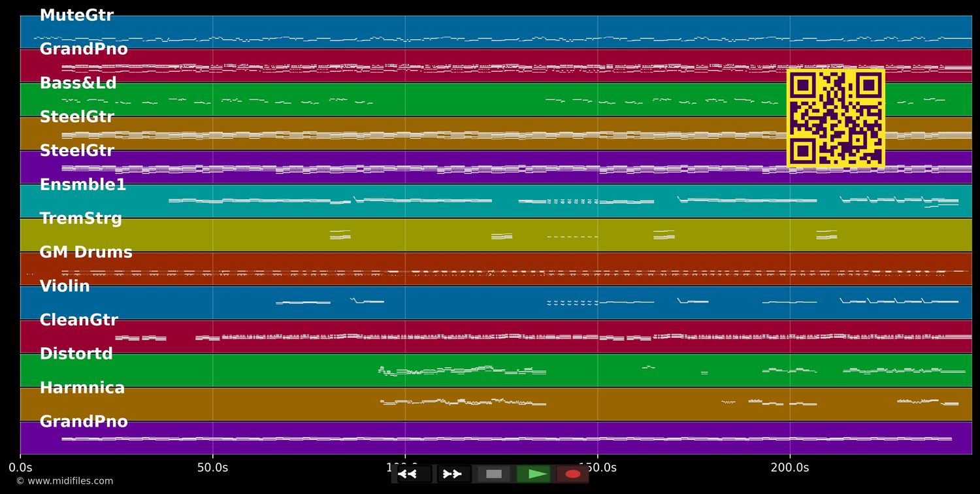This screenshot has height=494, width=980.
Task: Select the Distortd track
Action: 76,354
